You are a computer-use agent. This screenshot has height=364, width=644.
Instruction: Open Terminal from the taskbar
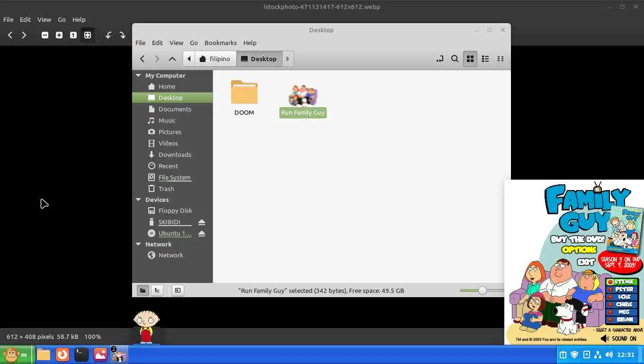click(x=81, y=355)
